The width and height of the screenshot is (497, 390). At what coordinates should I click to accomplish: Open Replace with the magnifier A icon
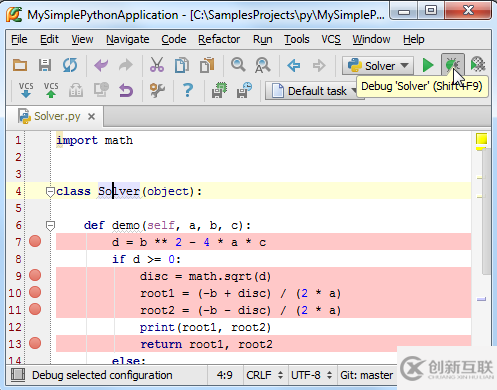[263, 65]
